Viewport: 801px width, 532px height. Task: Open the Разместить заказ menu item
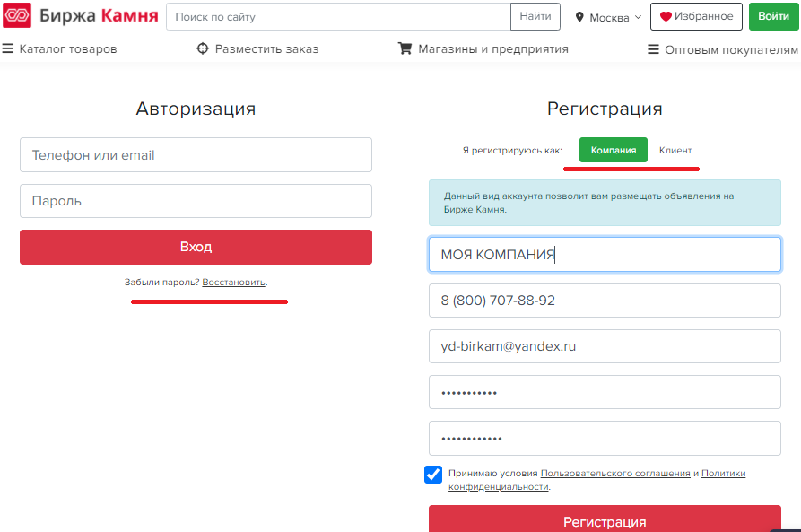[x=266, y=49]
